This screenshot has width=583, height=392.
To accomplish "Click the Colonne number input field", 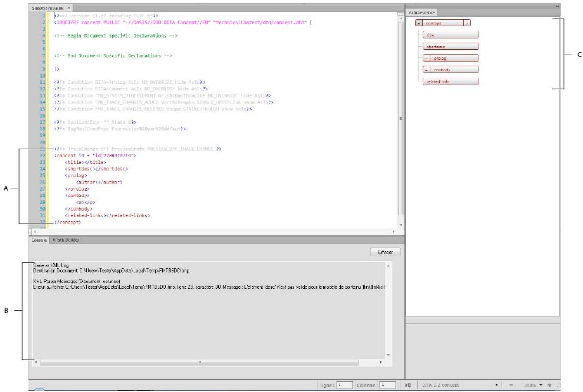I will pos(387,384).
